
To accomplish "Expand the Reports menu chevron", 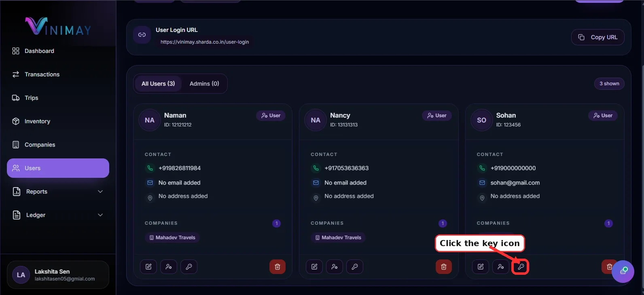I will click(100, 192).
